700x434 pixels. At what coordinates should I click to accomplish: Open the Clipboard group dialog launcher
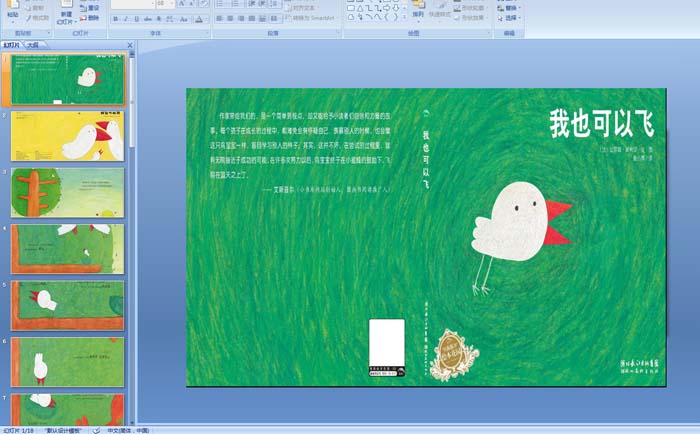(x=49, y=33)
